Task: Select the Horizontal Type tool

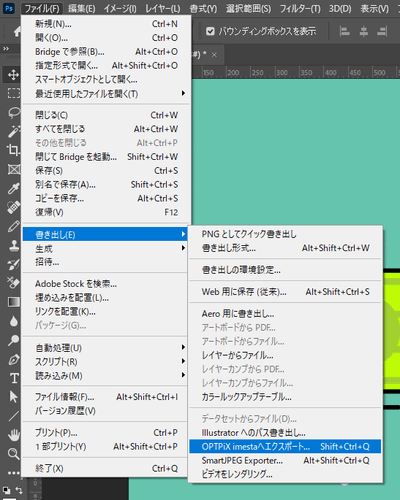Action: (13, 378)
